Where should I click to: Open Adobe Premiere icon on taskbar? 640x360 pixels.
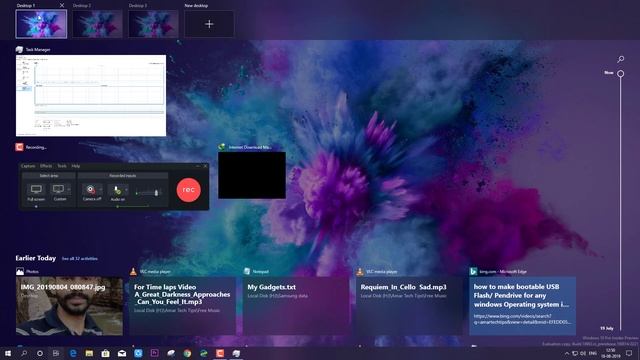154,353
